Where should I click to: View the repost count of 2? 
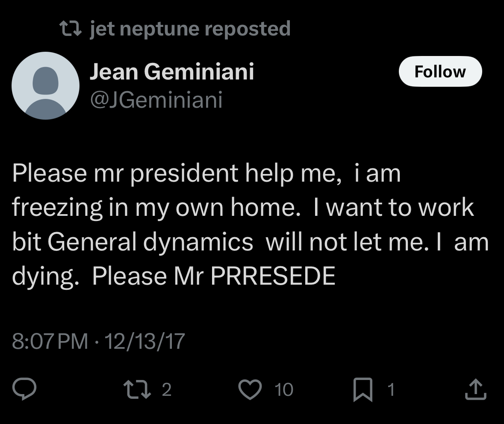(166, 390)
